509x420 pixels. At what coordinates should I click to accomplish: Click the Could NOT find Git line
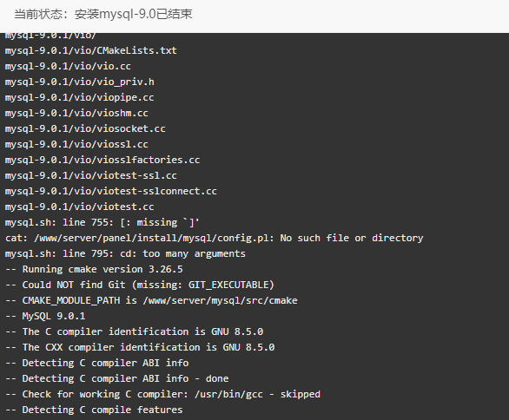[x=140, y=285]
